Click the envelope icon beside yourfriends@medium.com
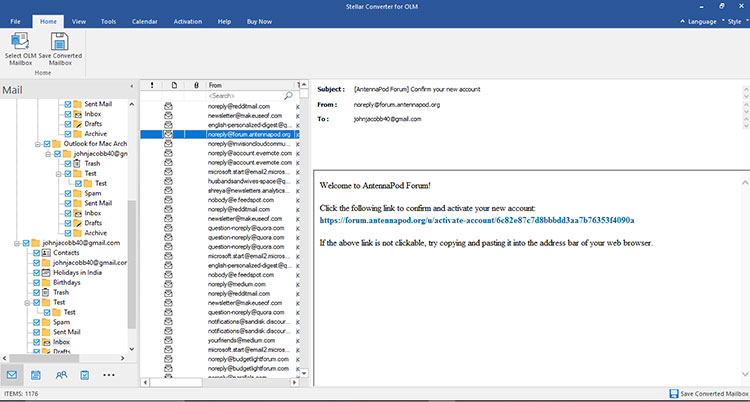This screenshot has height=402, width=750. pos(168,340)
